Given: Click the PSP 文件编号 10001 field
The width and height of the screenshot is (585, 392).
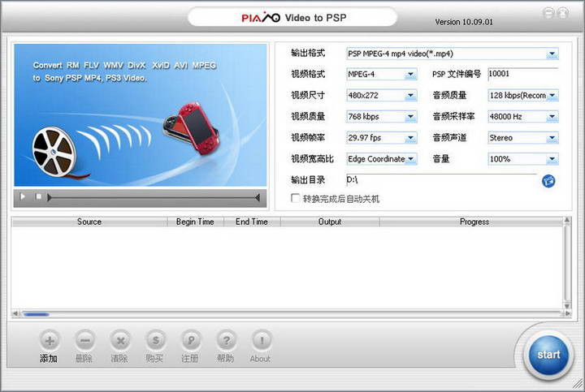Looking at the screenshot, I should 523,74.
